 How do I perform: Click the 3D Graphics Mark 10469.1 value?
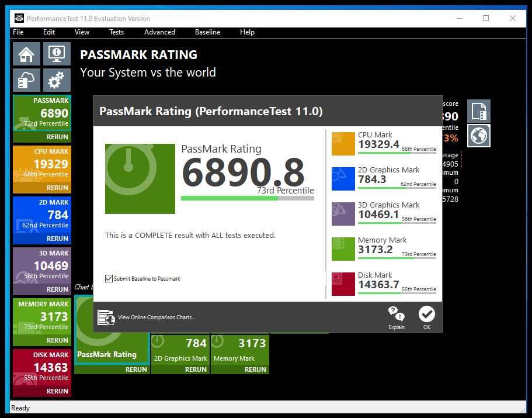click(x=378, y=215)
